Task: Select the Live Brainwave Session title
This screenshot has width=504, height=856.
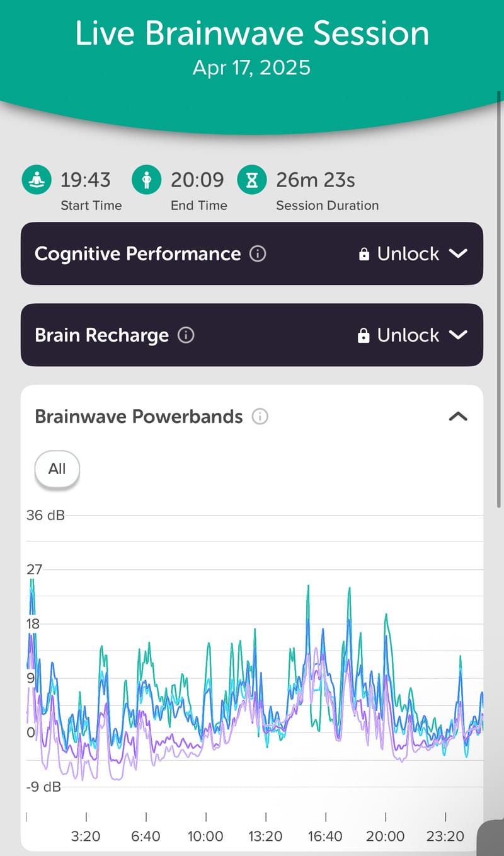Action: tap(251, 33)
